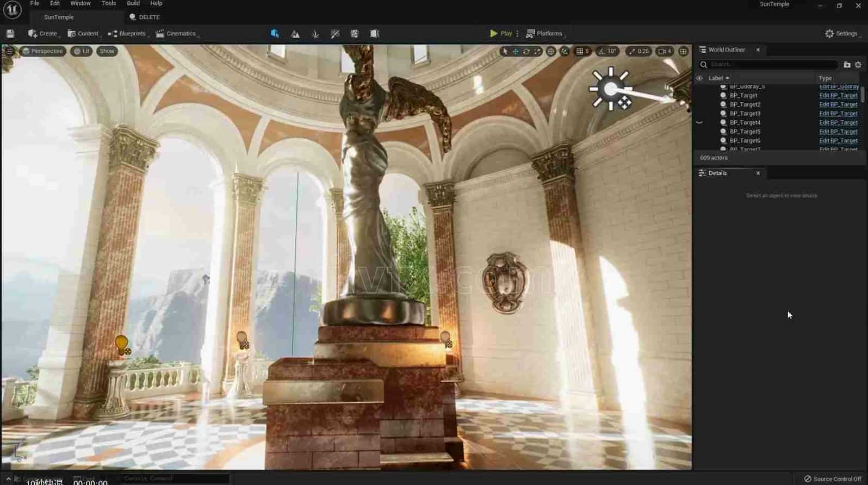The height and width of the screenshot is (485, 868).
Task: Open the Window menu
Action: pos(80,3)
